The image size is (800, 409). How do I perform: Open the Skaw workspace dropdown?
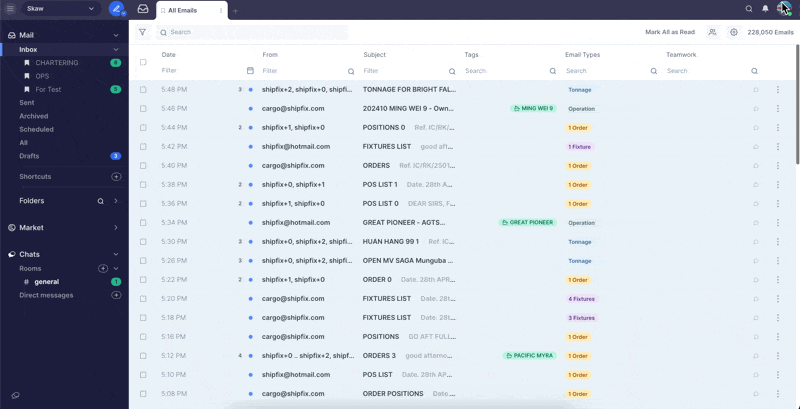point(62,9)
